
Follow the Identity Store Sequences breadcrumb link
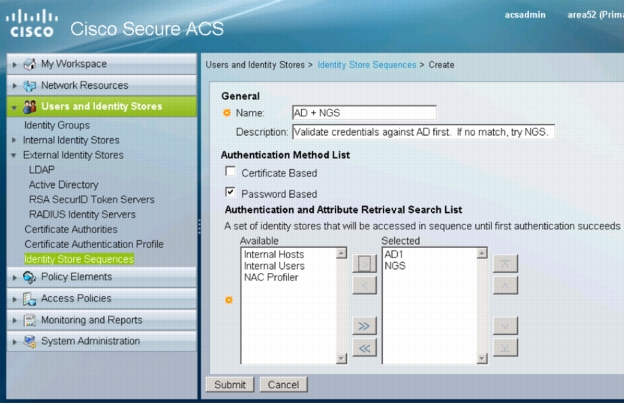366,65
